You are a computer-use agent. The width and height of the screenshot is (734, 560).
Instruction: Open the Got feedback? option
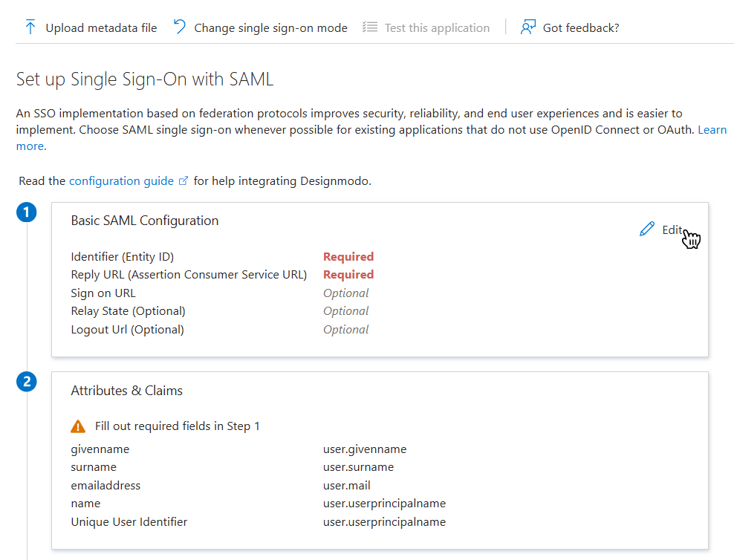coord(581,28)
